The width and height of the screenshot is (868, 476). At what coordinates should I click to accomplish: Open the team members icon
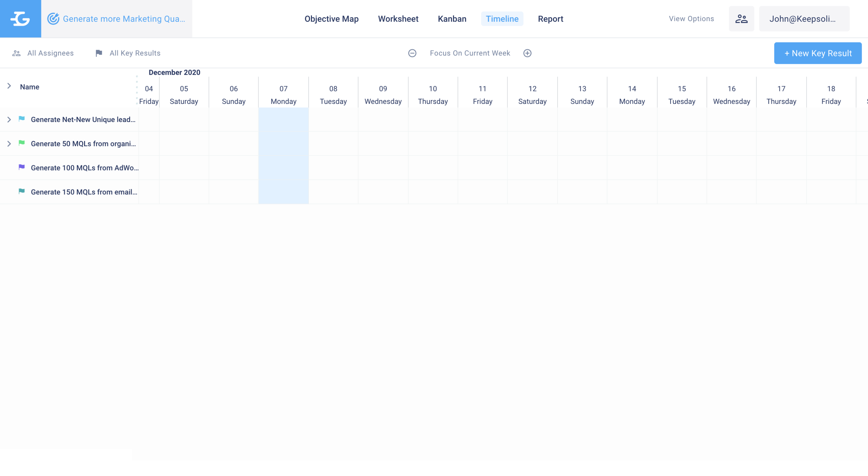(x=741, y=19)
